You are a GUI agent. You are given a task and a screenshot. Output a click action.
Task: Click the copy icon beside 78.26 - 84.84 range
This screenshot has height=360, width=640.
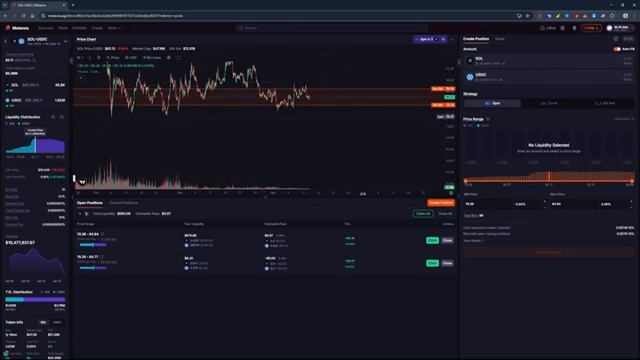[x=102, y=234]
